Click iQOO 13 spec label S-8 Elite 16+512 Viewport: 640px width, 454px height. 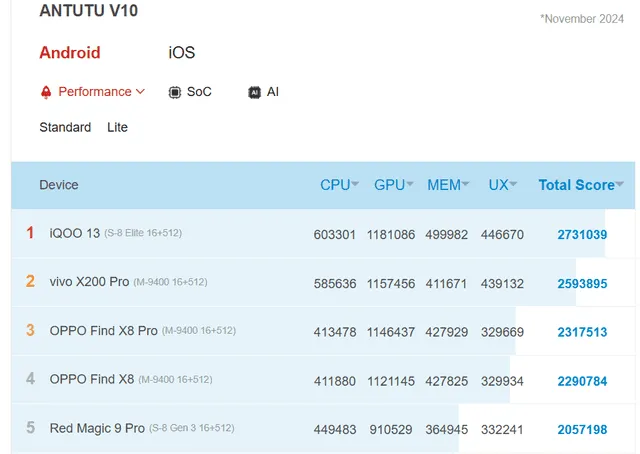(143, 233)
